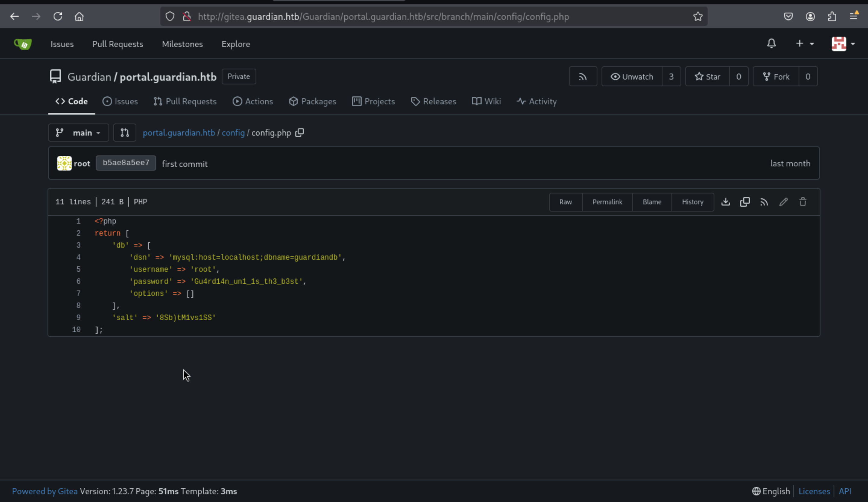Copy the file path next to config.php

click(x=300, y=133)
